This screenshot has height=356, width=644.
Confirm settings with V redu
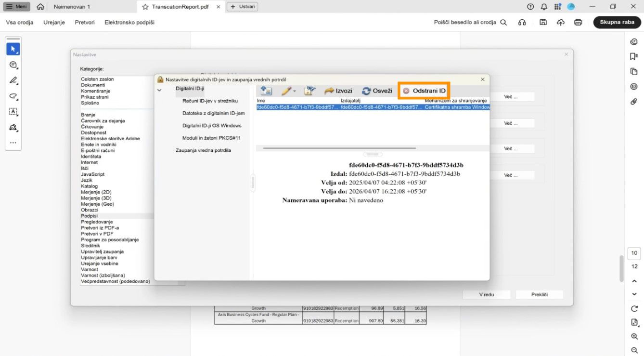(x=486, y=294)
